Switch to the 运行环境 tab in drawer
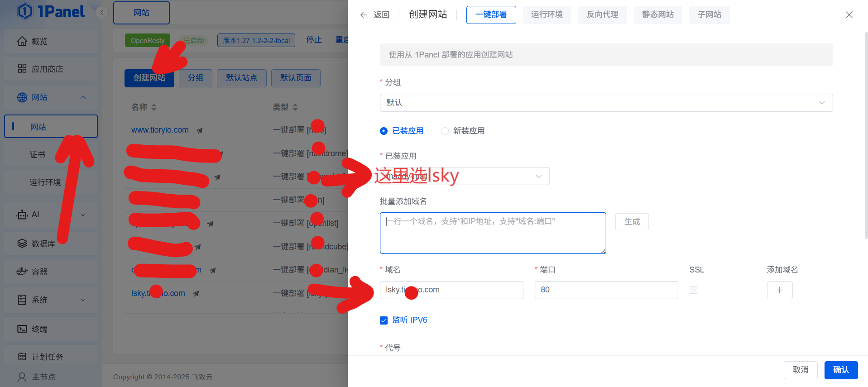This screenshot has width=868, height=387. [x=547, y=15]
